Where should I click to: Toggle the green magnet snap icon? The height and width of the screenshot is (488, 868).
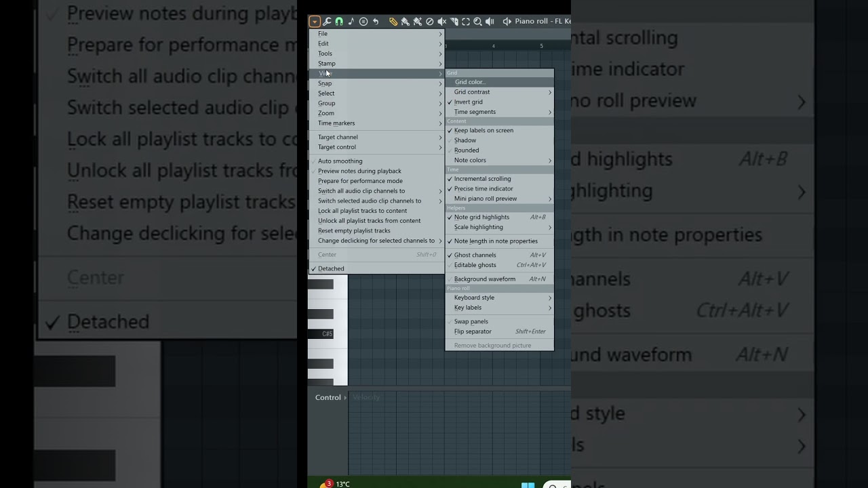[x=339, y=22]
